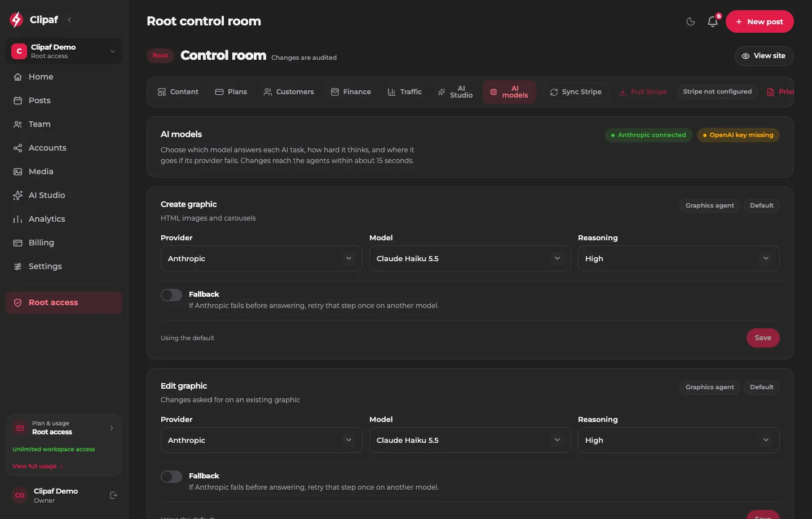812x519 pixels.
Task: Switch to the Plans tab
Action: 231,92
